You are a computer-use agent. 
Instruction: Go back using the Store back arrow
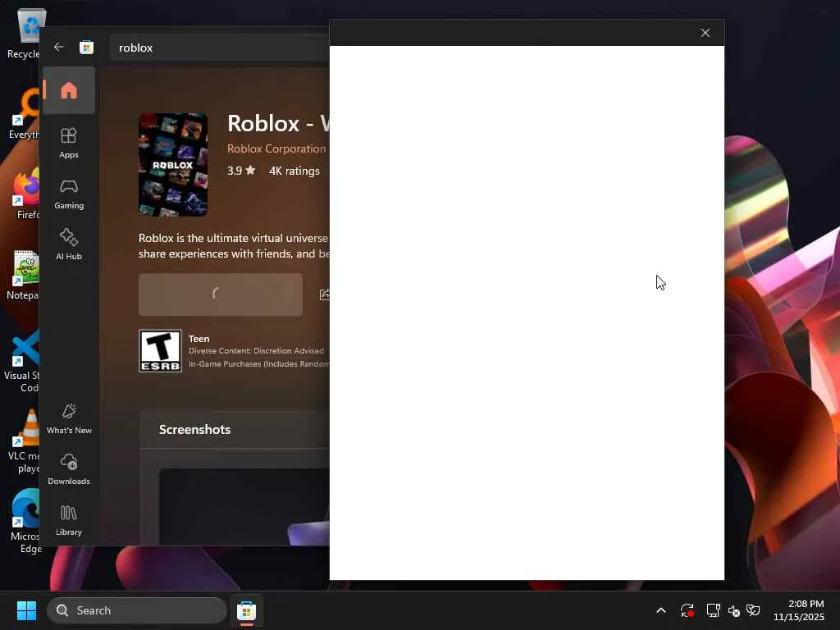59,47
